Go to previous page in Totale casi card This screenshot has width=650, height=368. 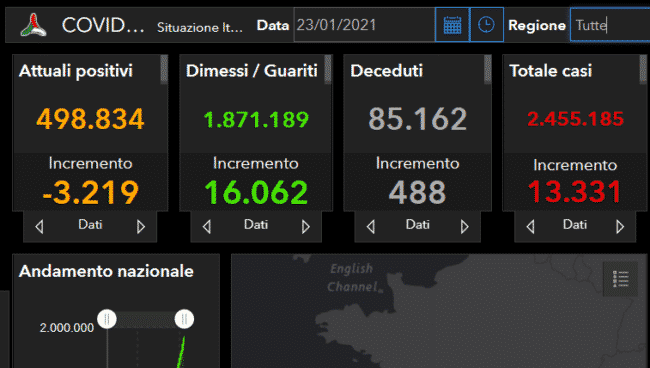click(x=530, y=227)
